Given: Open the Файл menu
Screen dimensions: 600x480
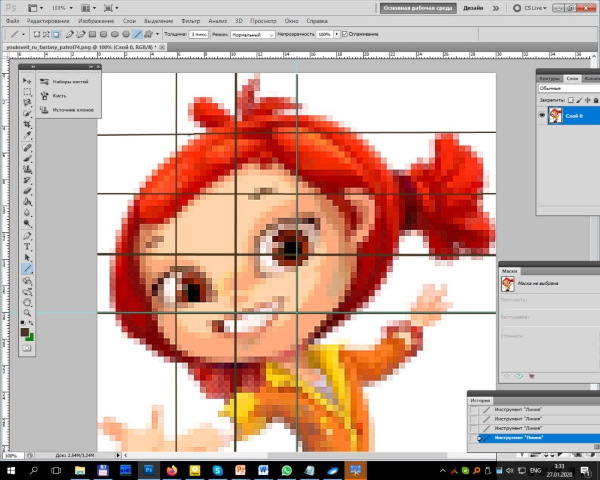Looking at the screenshot, I should click(x=13, y=21).
